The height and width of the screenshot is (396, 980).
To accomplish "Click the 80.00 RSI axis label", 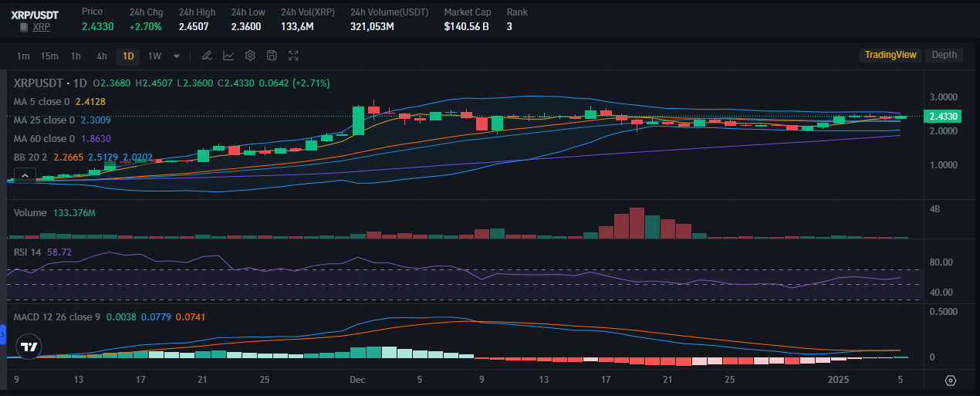I will [943, 262].
